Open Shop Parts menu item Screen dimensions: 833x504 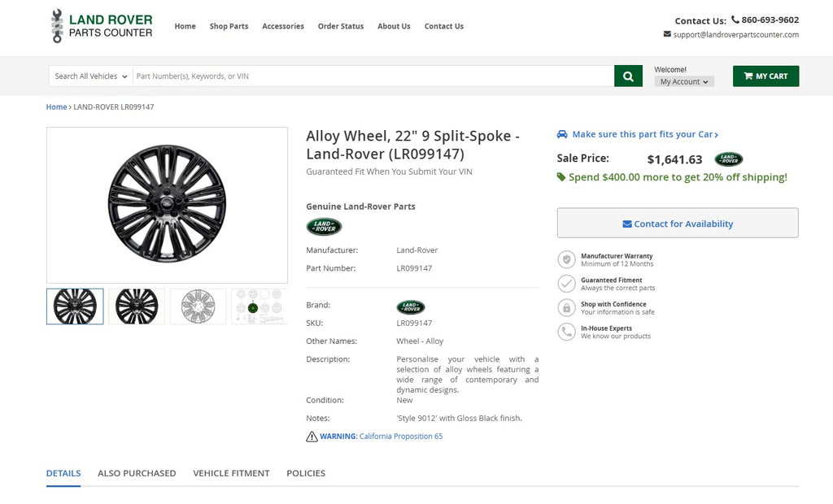point(229,26)
